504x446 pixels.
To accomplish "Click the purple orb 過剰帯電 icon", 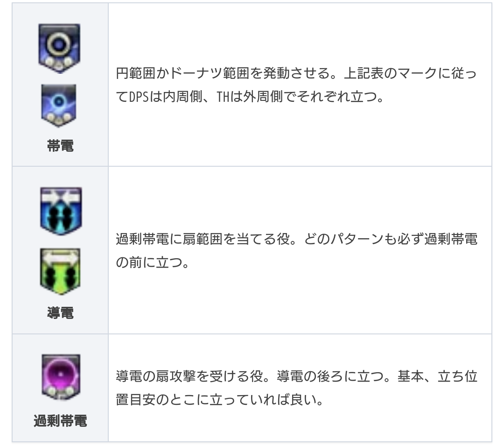I will pyautogui.click(x=61, y=377).
